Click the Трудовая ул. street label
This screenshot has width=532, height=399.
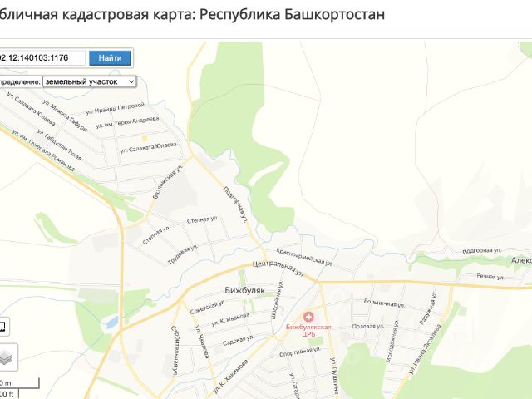183,254
